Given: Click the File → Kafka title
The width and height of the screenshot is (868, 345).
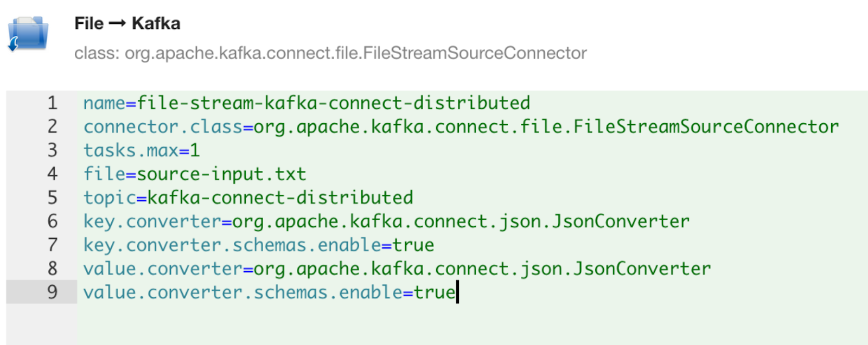Looking at the screenshot, I should coord(127,23).
